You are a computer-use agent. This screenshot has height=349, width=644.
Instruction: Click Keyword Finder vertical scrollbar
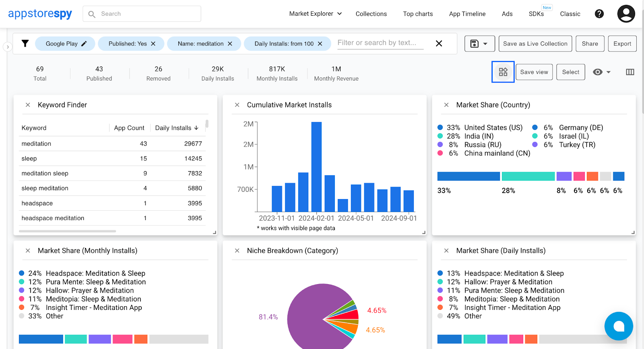pos(207,123)
